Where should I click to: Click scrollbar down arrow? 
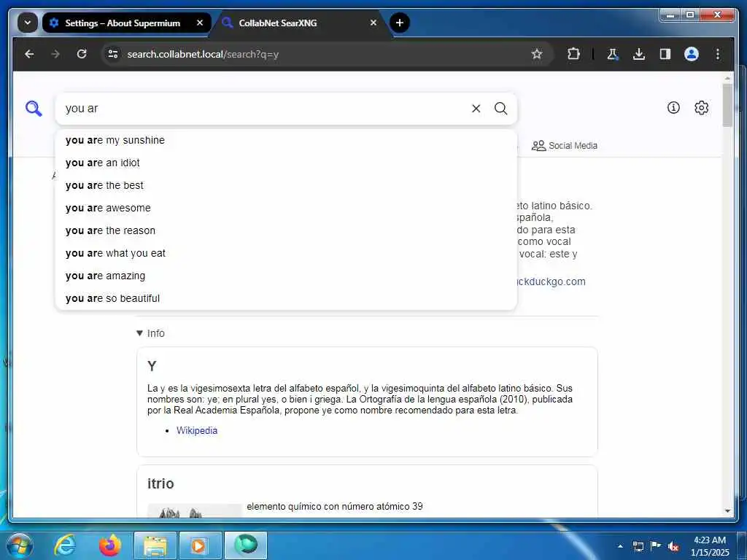[x=727, y=511]
